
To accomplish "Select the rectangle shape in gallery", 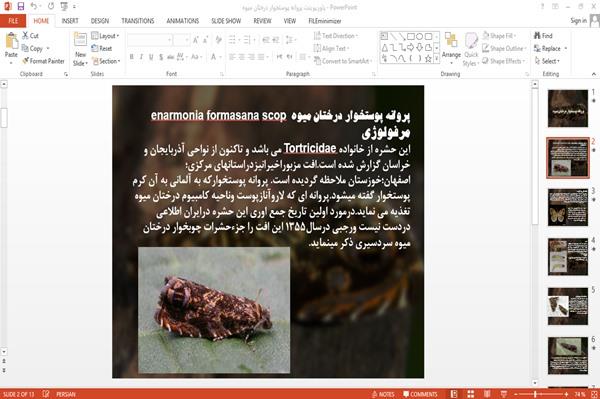I will [411, 37].
